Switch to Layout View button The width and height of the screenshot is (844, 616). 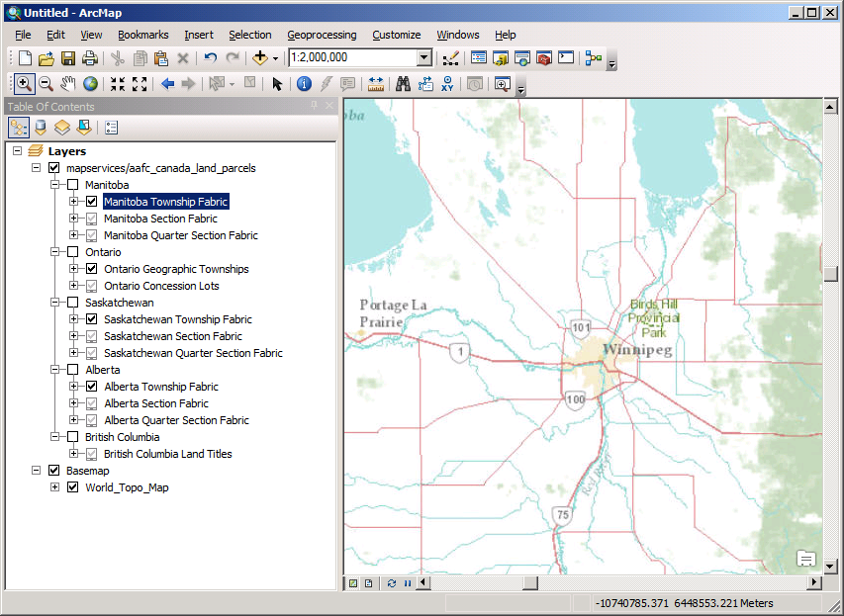[369, 583]
